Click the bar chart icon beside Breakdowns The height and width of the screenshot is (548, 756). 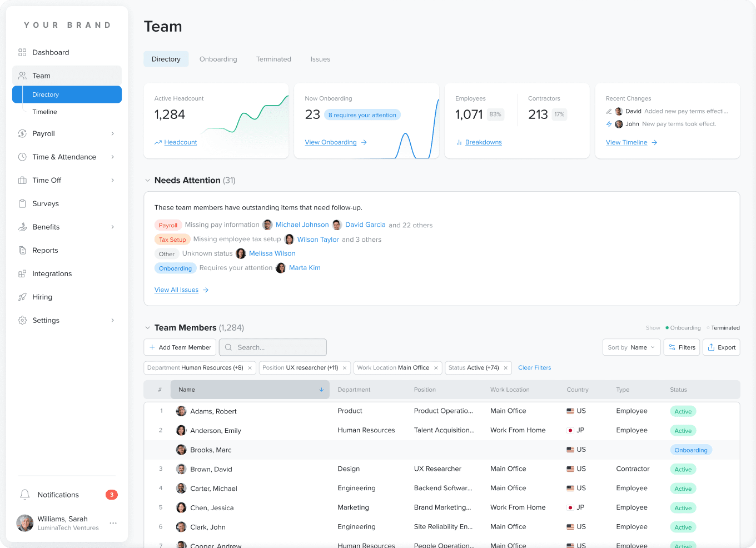(459, 143)
